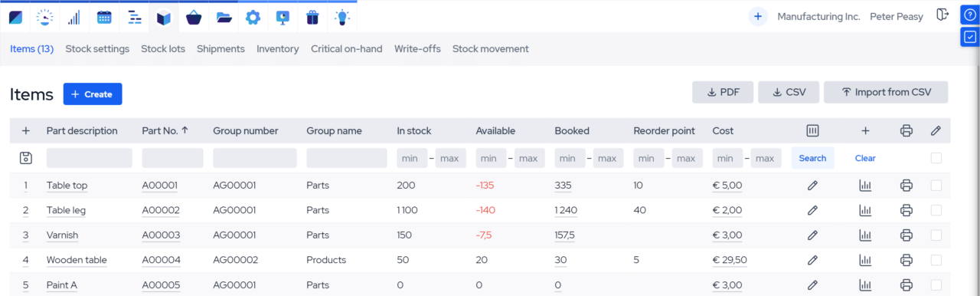Image resolution: width=980 pixels, height=296 pixels.
Task: Open the dashboard gauge icon
Action: point(44,16)
